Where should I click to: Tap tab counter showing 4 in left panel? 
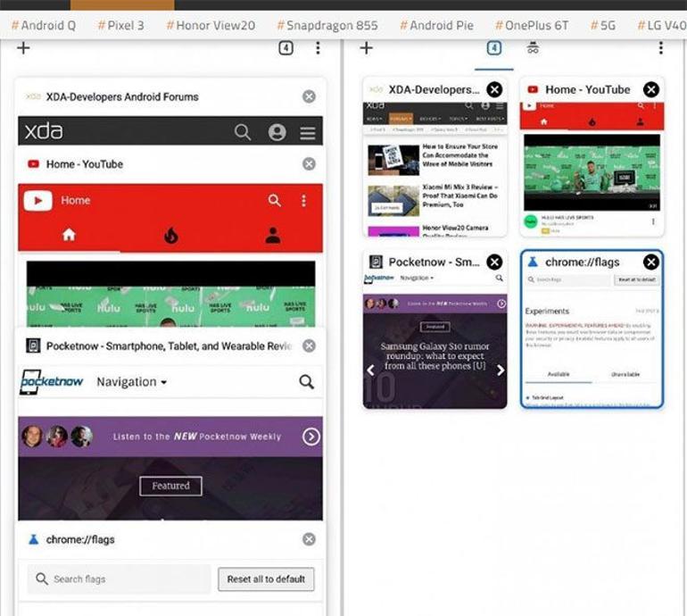(286, 48)
